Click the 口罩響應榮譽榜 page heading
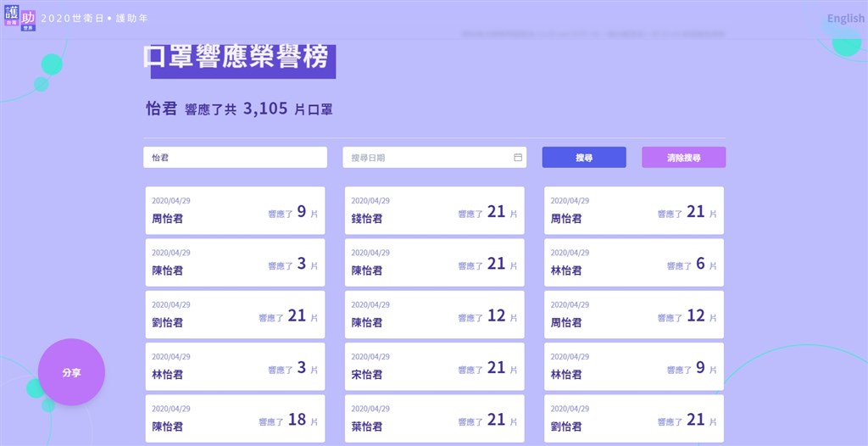 (237, 57)
